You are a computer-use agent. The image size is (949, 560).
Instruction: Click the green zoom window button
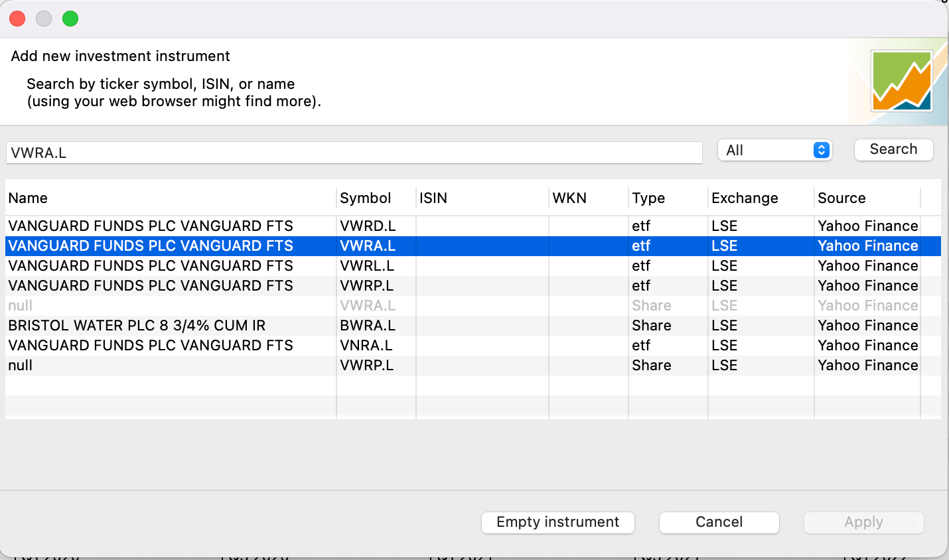70,19
